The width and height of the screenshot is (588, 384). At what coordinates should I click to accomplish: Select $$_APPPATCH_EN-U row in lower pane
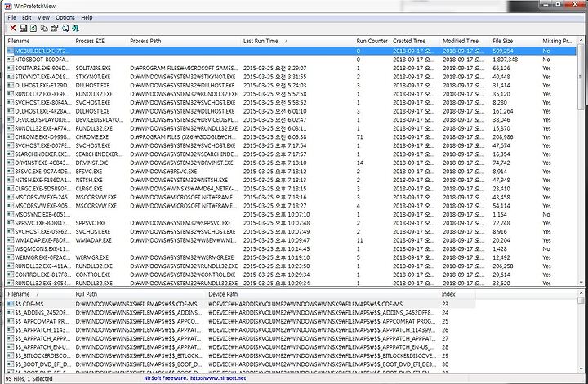[x=241, y=347]
